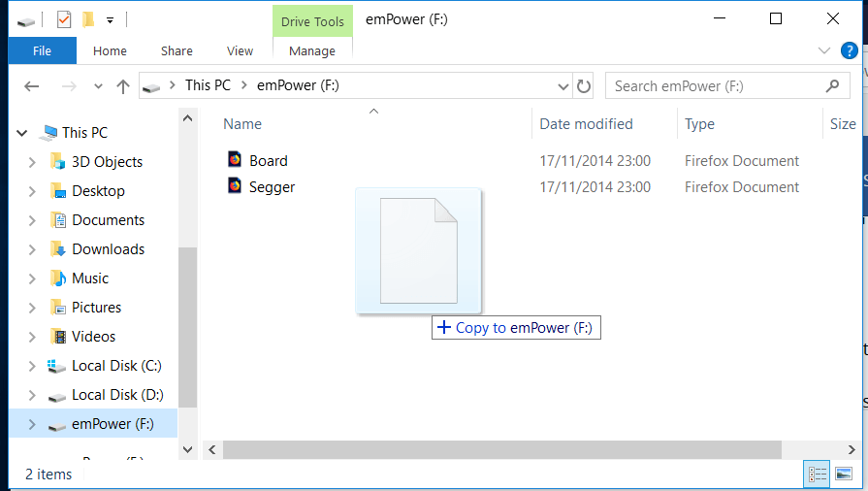This screenshot has width=868, height=491.
Task: Open the address bar history dropdown
Action: (563, 86)
